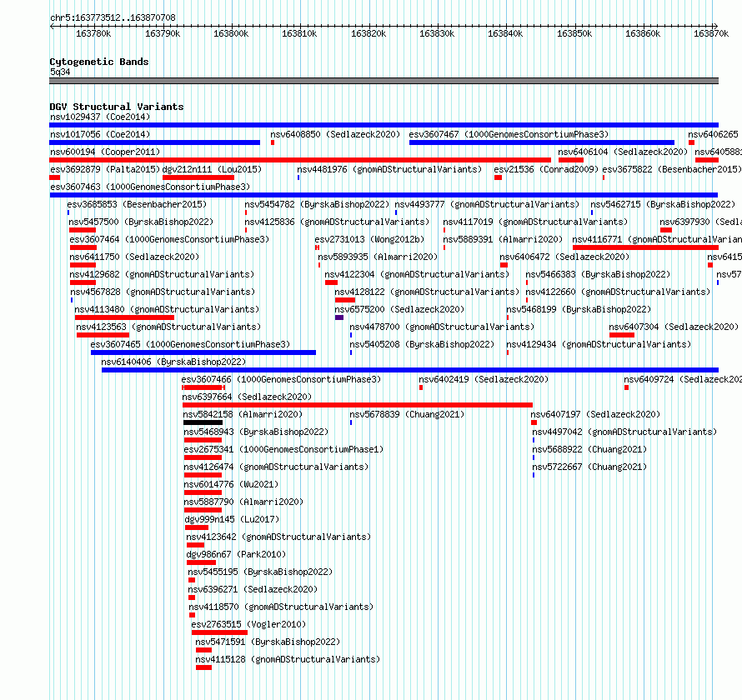Open nsv4115128 (gnomADStructuralVariants) variant

pos(288,659)
